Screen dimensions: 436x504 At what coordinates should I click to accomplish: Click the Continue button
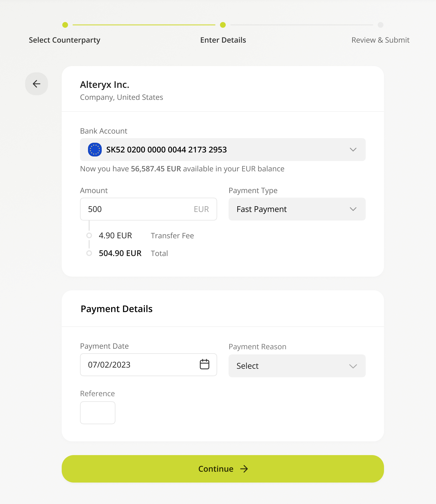point(223,469)
